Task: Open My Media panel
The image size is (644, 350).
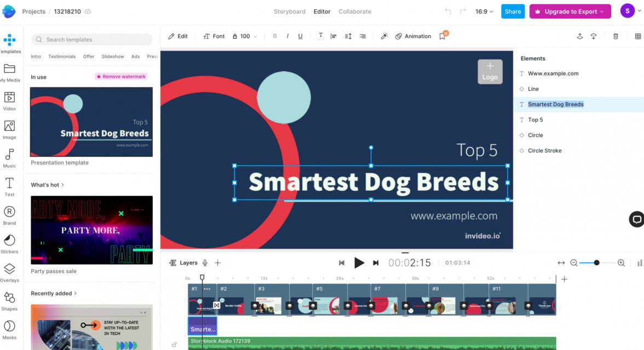Action: coord(9,73)
